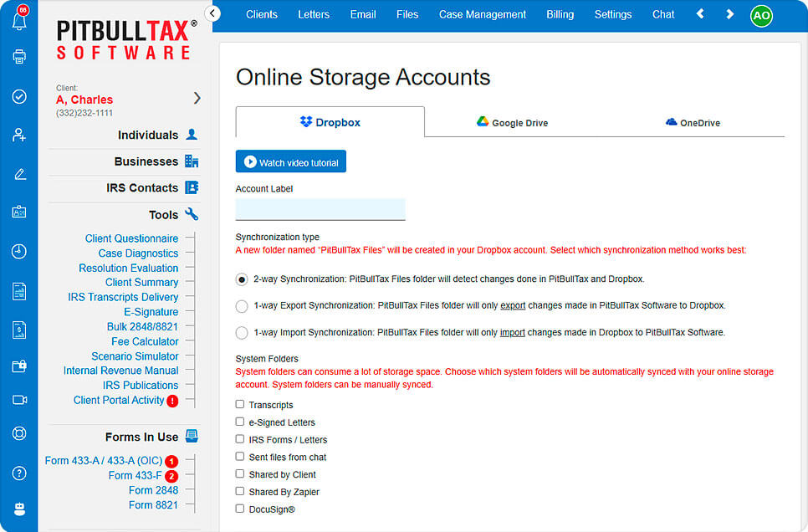Open the Billing menu
Screen dimensions: 808x532
click(x=560, y=14)
